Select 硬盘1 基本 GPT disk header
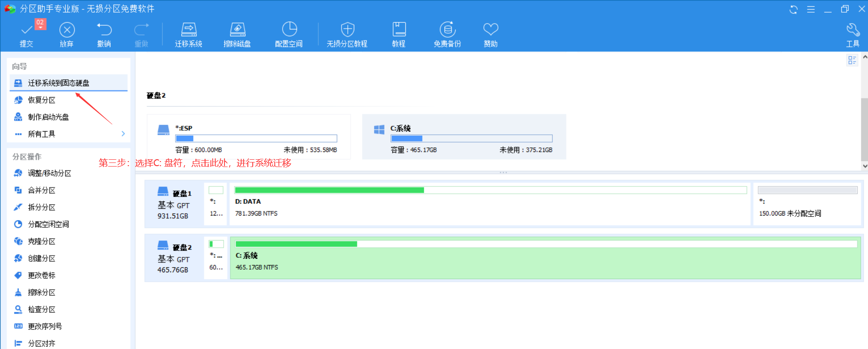The height and width of the screenshot is (349, 868). [174, 203]
